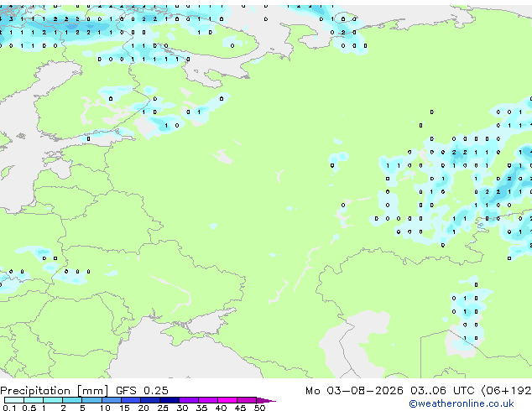The image size is (532, 411).
Task: Click the over-50 mm legend arrow tip
Action: click(x=266, y=400)
